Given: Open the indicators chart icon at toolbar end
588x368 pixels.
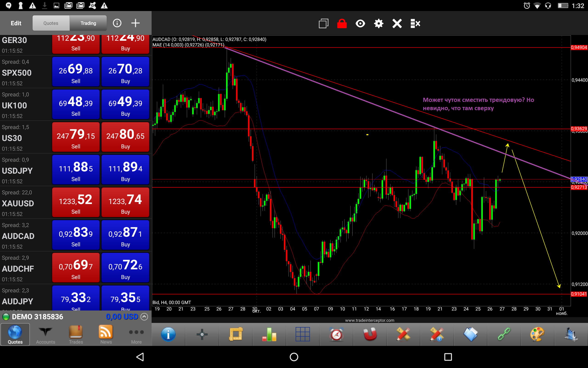Looking at the screenshot, I should point(571,334).
